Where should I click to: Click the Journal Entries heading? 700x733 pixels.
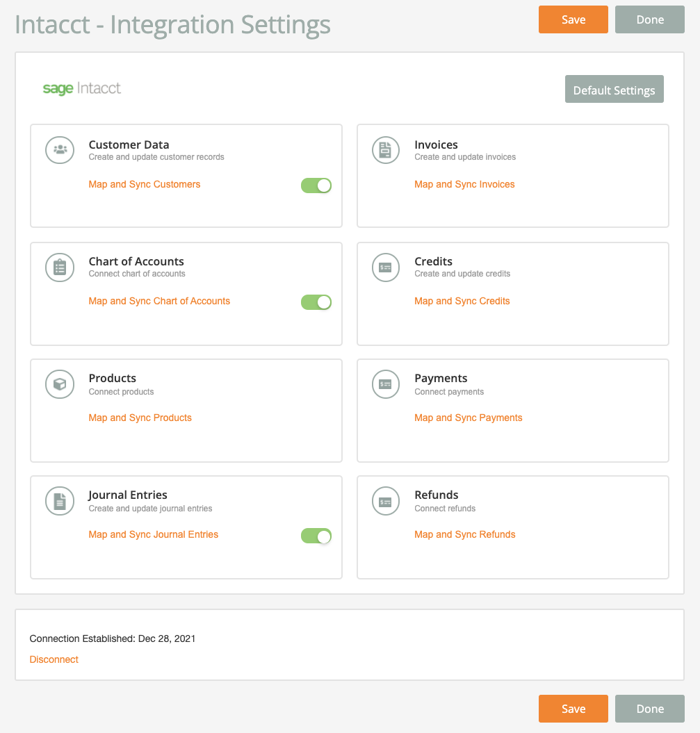[128, 495]
